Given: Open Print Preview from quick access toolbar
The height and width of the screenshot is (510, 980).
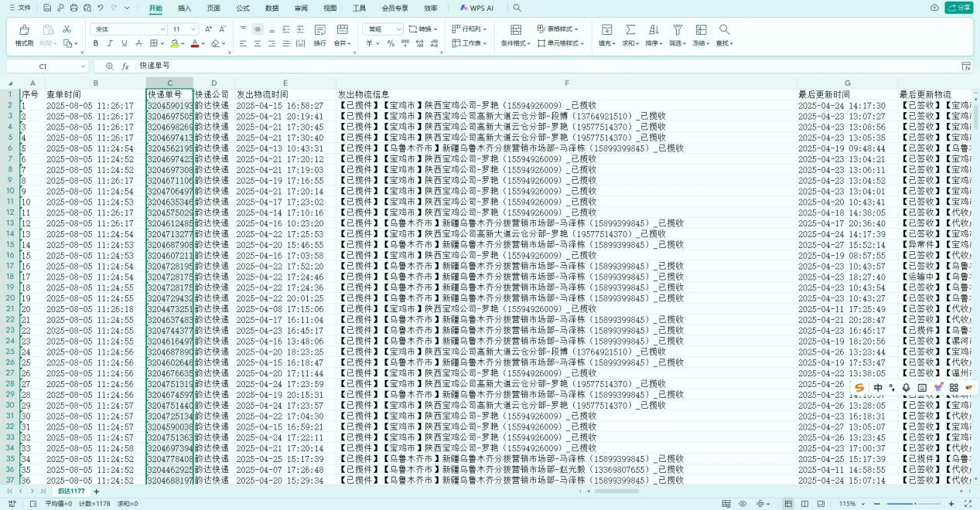Looking at the screenshot, I should point(87,8).
